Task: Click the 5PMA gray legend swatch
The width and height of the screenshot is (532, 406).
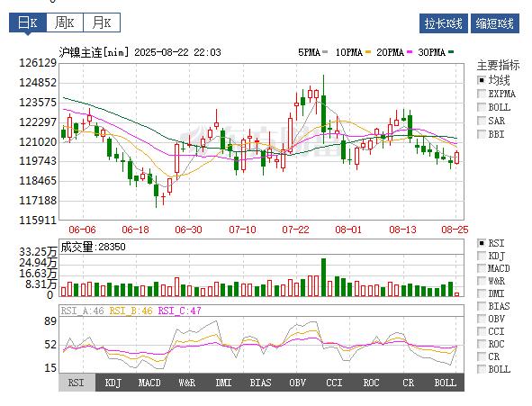Action: pos(325,52)
